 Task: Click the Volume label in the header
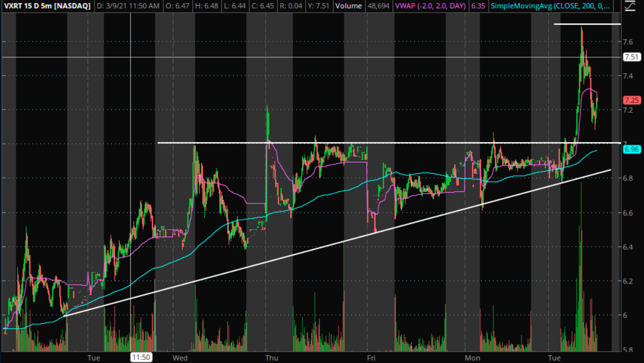(x=349, y=6)
